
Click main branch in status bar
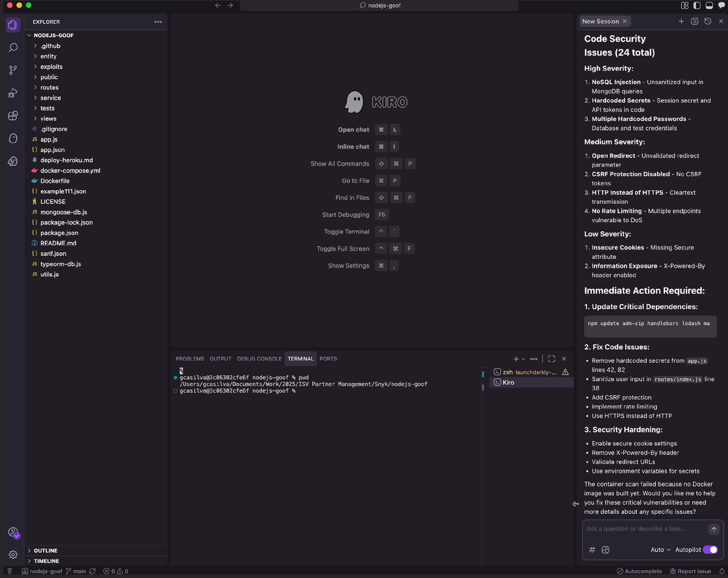[x=76, y=571]
